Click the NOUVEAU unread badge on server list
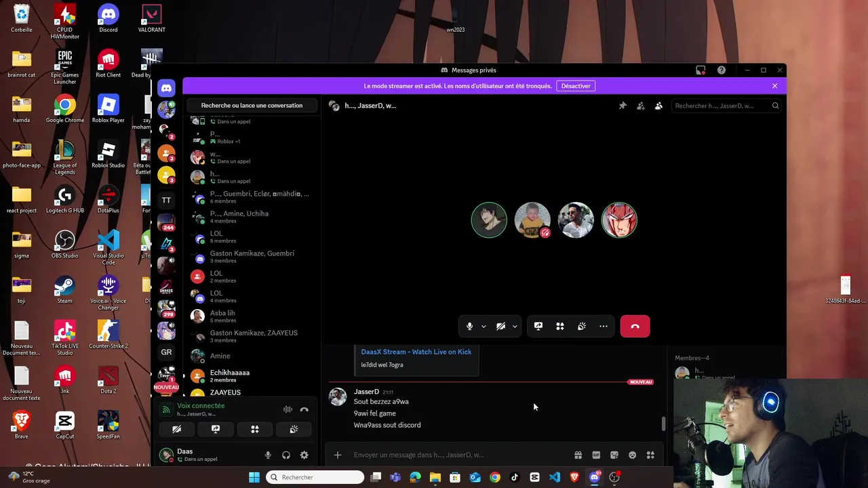The height and width of the screenshot is (488, 868). [x=166, y=387]
